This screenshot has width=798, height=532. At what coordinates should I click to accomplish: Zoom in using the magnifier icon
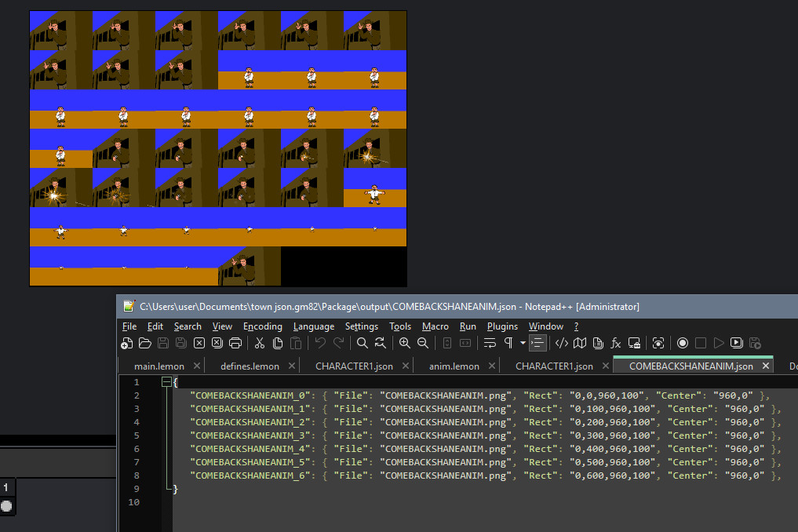[x=403, y=343]
